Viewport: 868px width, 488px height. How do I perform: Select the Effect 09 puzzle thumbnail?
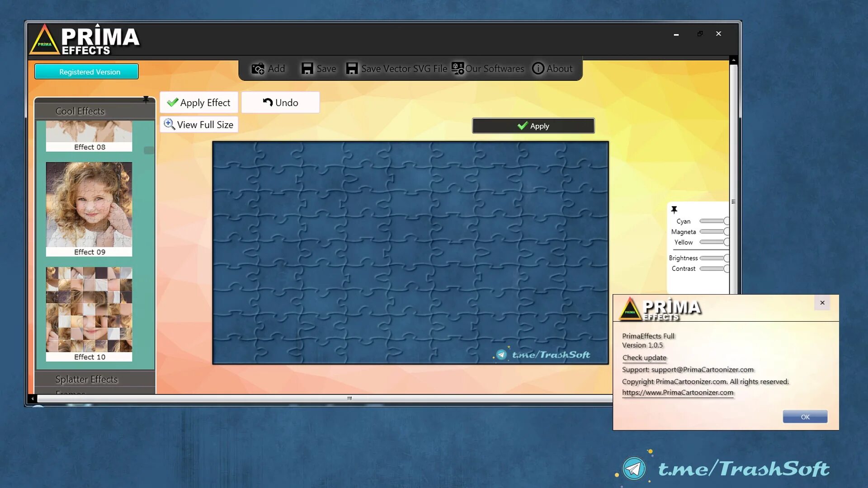coord(89,209)
